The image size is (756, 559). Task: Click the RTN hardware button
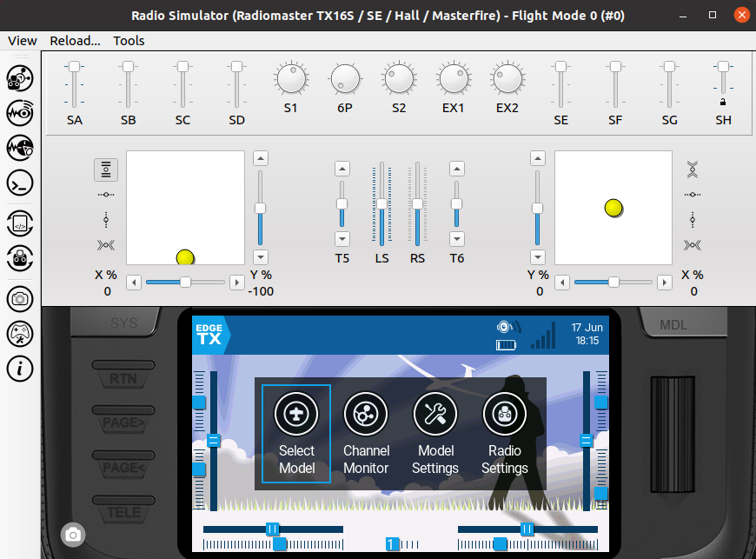[123, 376]
